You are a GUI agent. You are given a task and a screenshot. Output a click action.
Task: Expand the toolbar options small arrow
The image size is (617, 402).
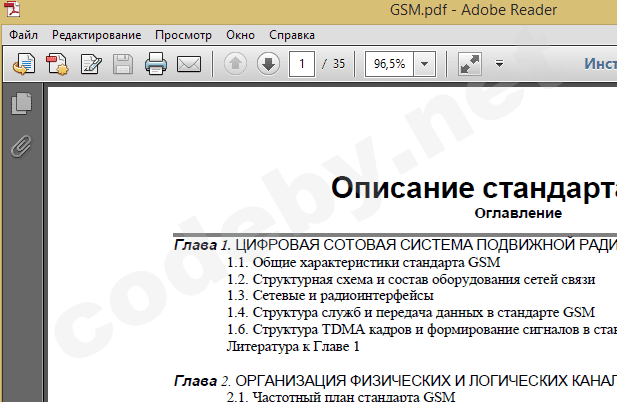[499, 65]
